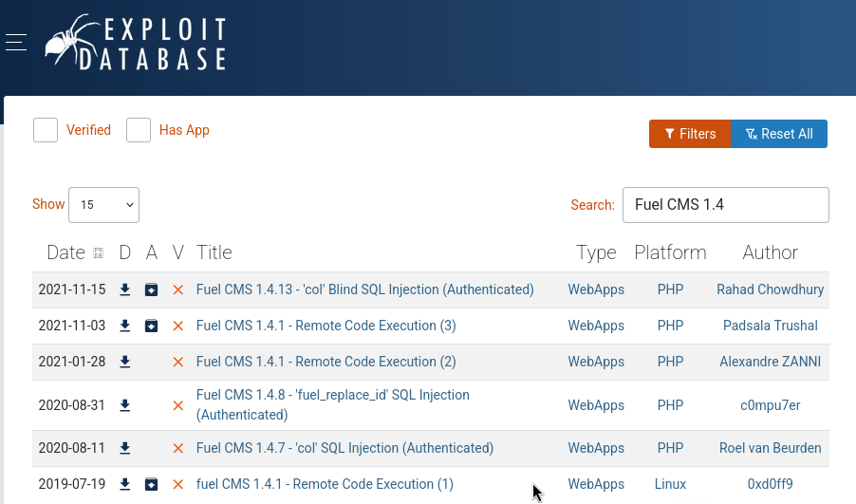Click unverified X icon on 2019-07-19 row
The image size is (856, 504).
(178, 484)
